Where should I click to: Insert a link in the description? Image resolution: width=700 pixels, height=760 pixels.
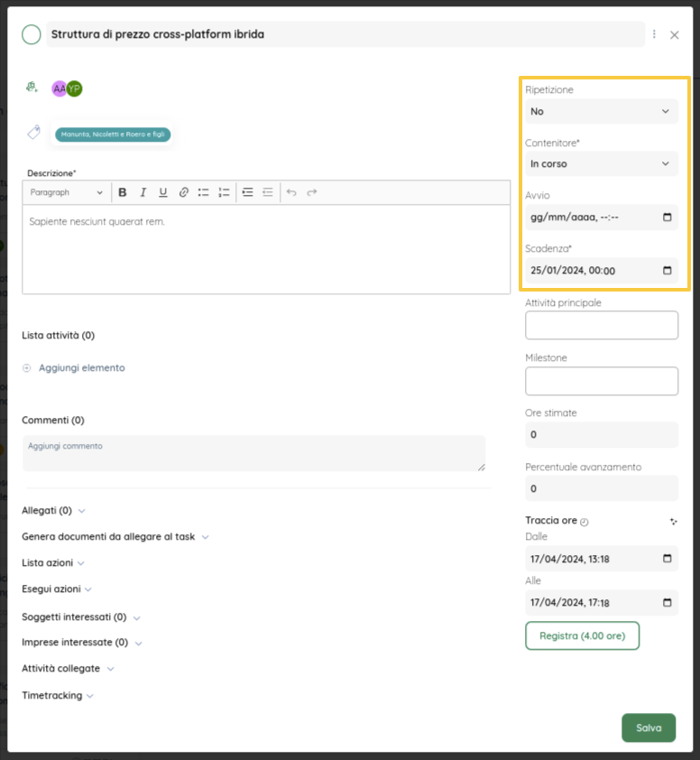click(x=183, y=192)
